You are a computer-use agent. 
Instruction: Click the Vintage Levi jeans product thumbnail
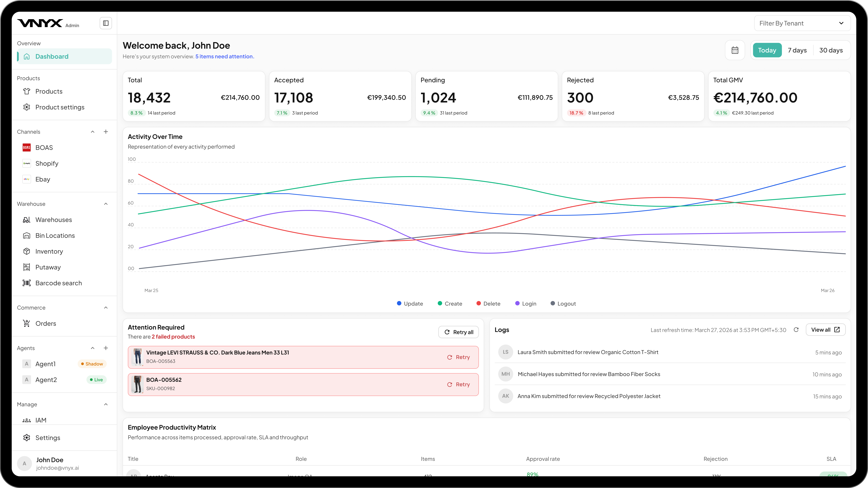click(138, 357)
